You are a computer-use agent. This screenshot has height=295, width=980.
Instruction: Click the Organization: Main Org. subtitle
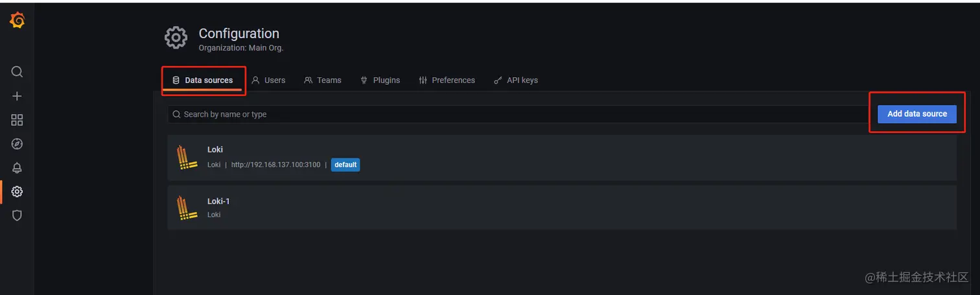(241, 48)
